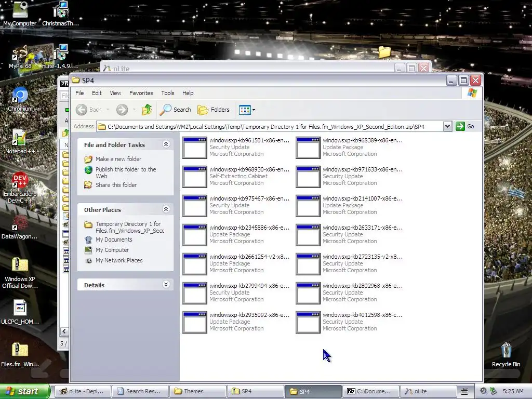Select the windowsxp-kb2802968 file icon

tap(308, 294)
